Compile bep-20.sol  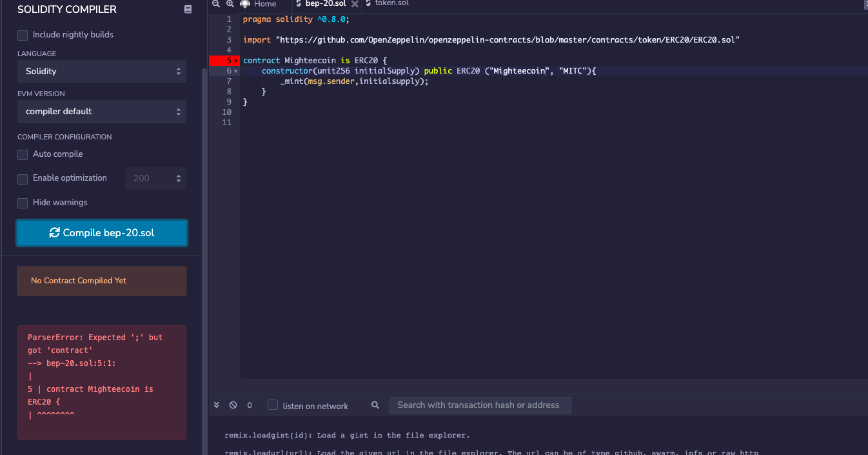click(x=102, y=233)
